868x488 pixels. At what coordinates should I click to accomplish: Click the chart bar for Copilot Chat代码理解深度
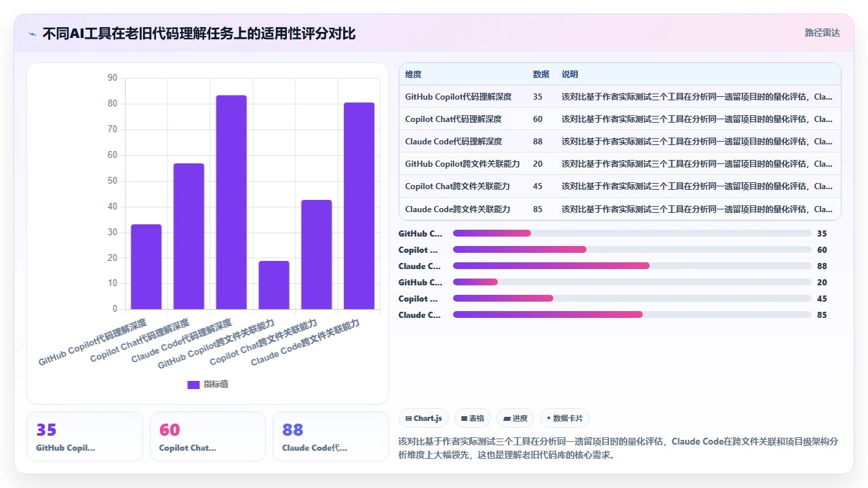point(189,237)
